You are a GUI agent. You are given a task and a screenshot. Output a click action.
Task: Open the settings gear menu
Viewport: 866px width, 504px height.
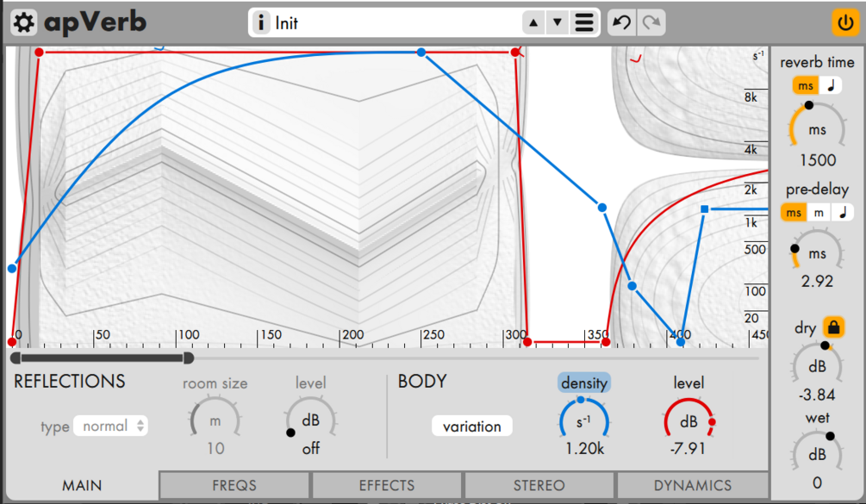pos(23,22)
